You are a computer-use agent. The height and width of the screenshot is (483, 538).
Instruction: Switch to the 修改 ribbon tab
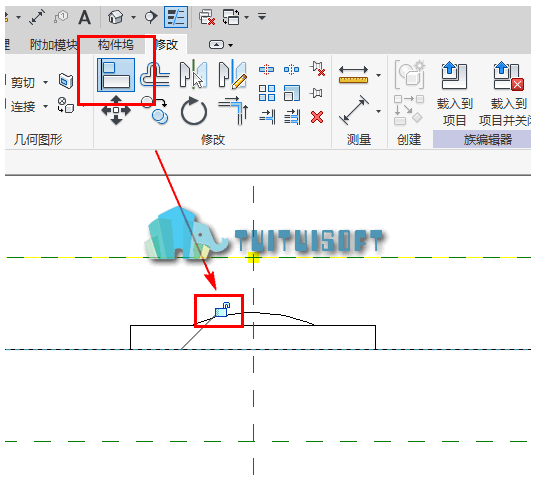pyautogui.click(x=166, y=45)
